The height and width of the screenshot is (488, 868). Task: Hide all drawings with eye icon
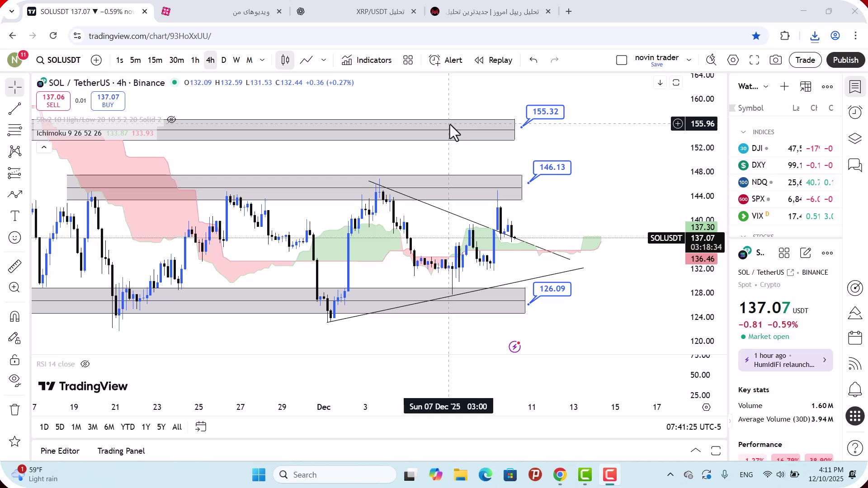[x=15, y=381]
